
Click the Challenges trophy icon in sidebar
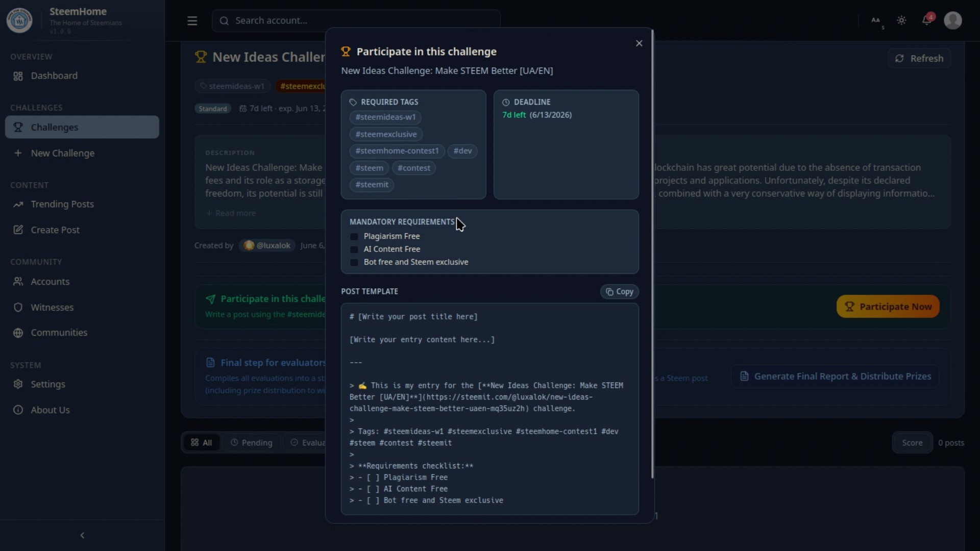point(18,127)
